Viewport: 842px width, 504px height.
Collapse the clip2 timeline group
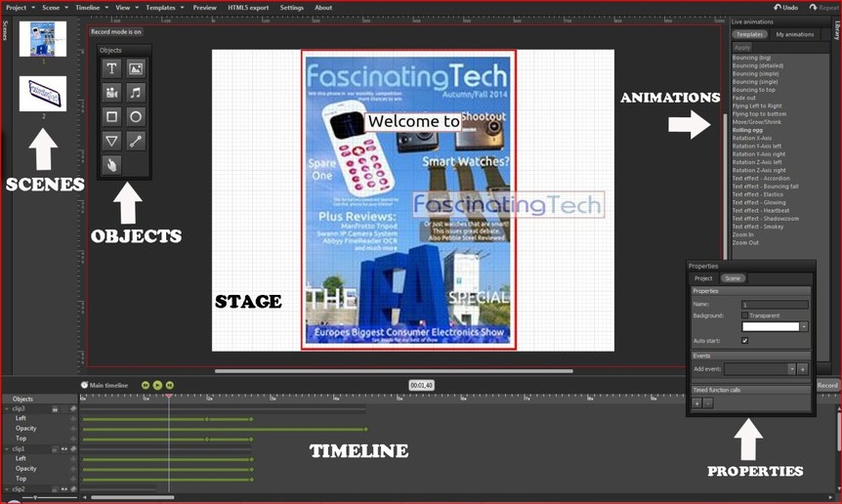tap(7, 489)
